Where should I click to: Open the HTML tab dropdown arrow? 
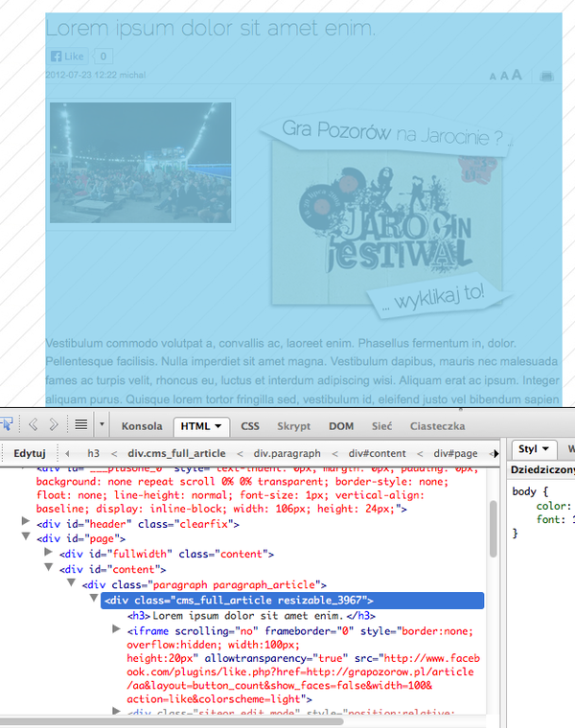pos(219,425)
